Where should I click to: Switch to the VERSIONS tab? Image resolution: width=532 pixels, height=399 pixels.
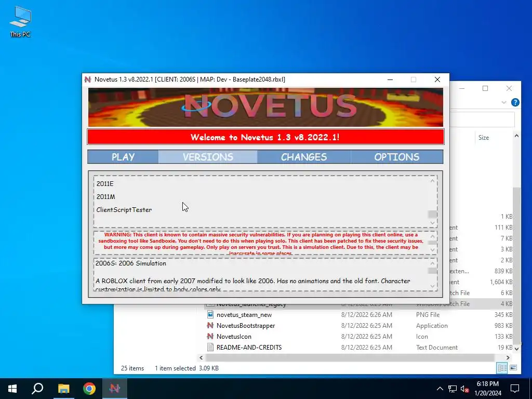tap(208, 157)
